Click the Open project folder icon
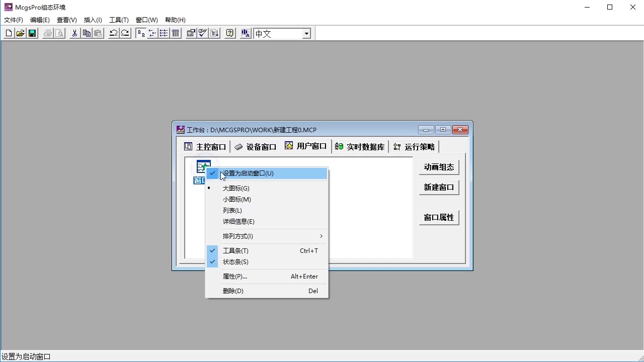Image resolution: width=644 pixels, height=362 pixels. pyautogui.click(x=21, y=33)
